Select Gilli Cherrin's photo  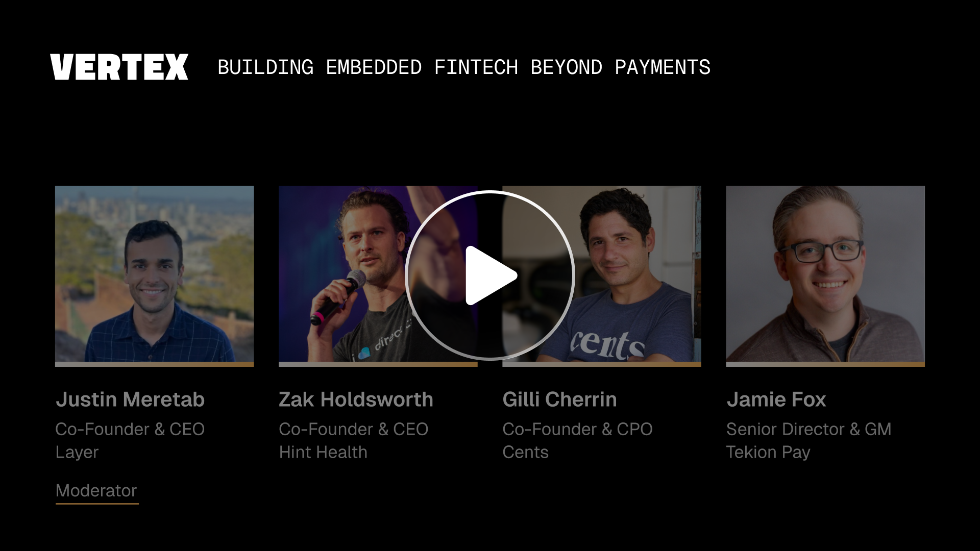(x=602, y=274)
